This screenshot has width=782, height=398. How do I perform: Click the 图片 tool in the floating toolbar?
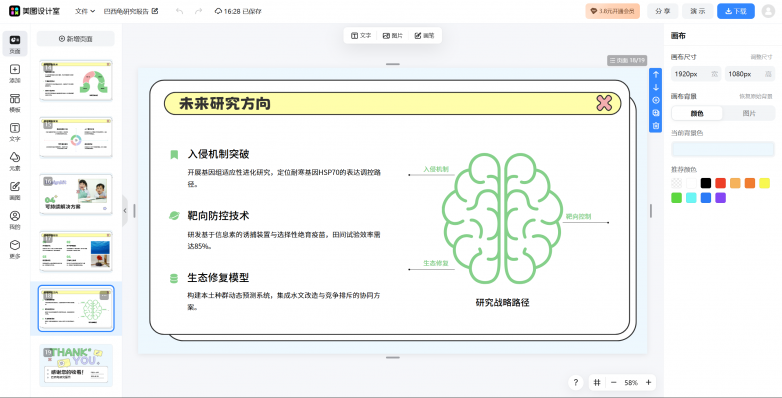392,35
